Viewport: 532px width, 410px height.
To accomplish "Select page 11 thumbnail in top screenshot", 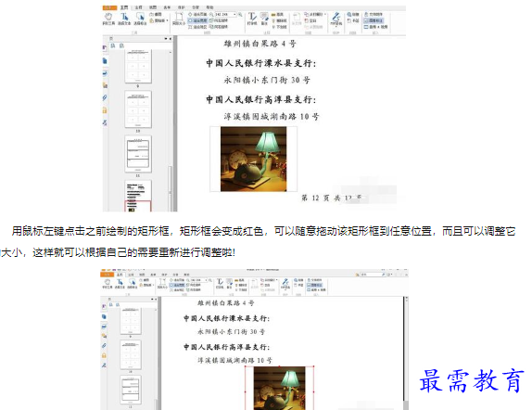I will point(138,154).
